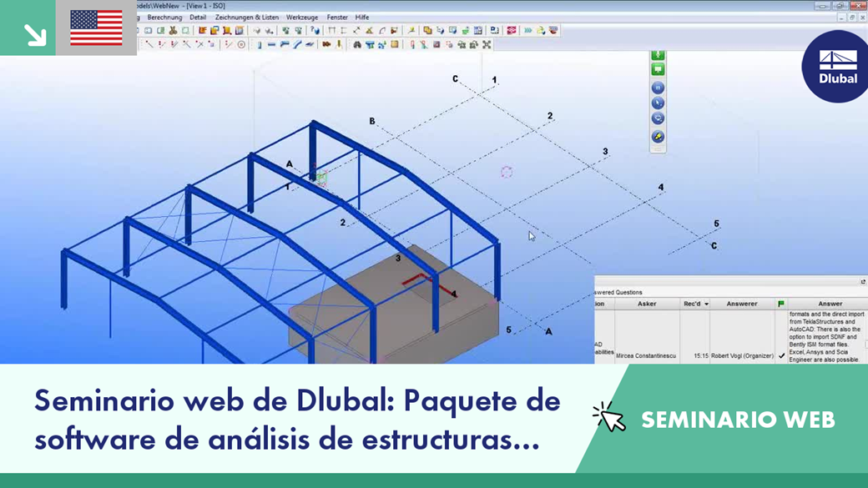Click the yellow plate square icon in second toolbar
868x488 pixels.
(x=395, y=45)
